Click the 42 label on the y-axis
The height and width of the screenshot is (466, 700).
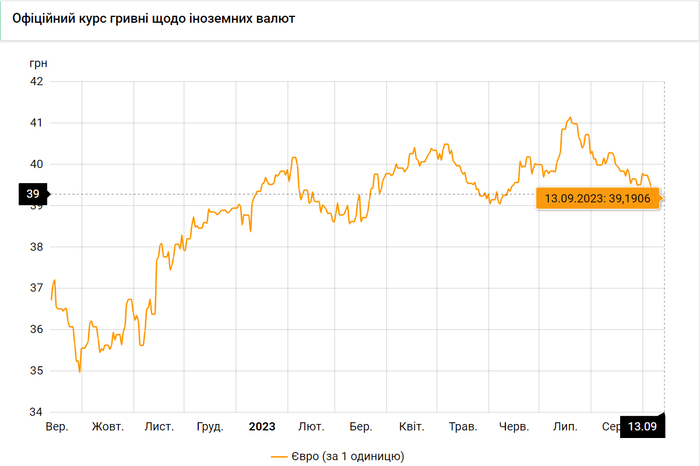tap(33, 81)
